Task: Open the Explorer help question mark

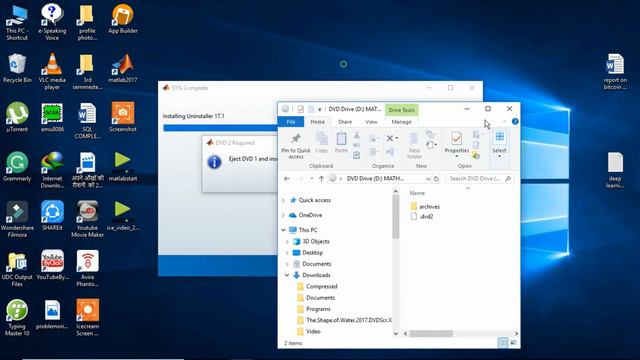Action: click(x=515, y=121)
